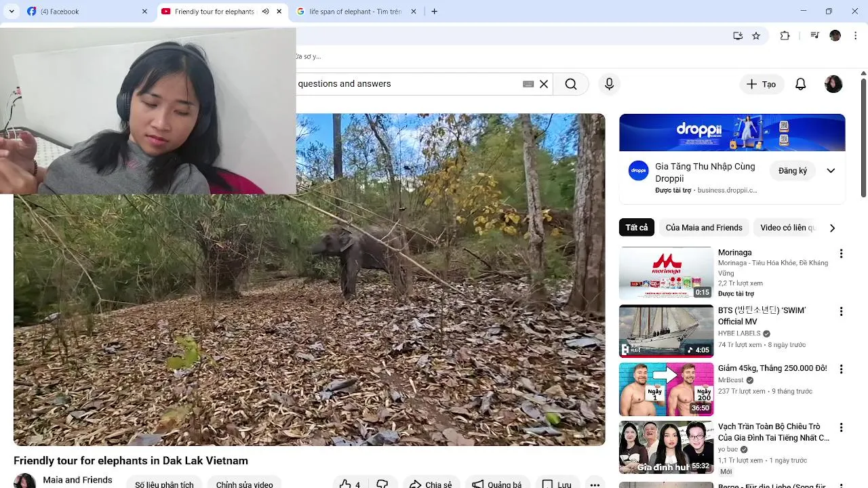Switch to the Facebook tab
Screen dimensions: 868x488
87,12
